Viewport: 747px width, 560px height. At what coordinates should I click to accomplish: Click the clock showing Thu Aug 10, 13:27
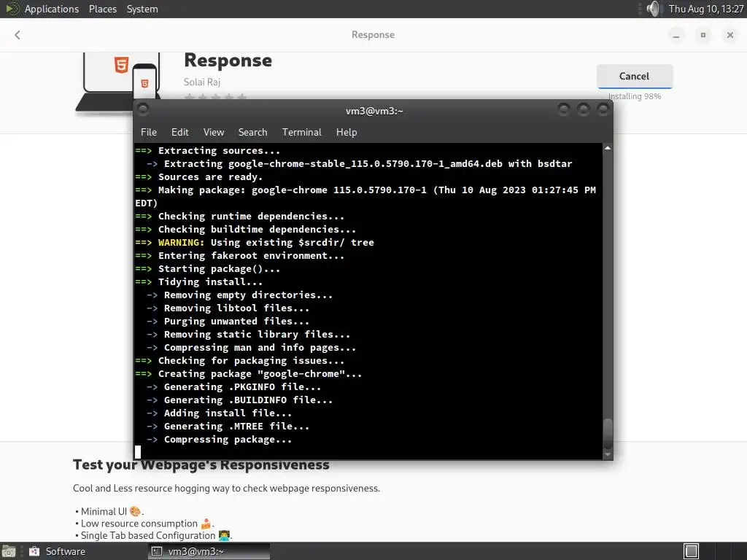pyautogui.click(x=705, y=9)
